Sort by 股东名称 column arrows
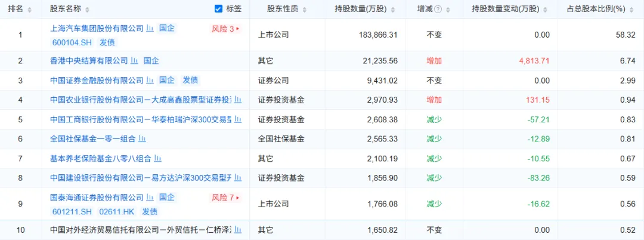Screen dimensions: 644x240 point(86,10)
